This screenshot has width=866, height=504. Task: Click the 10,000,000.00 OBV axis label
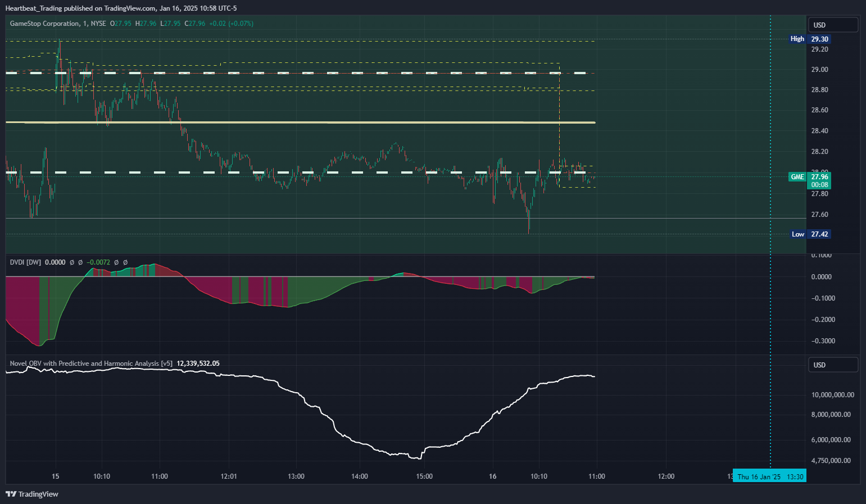[832, 395]
